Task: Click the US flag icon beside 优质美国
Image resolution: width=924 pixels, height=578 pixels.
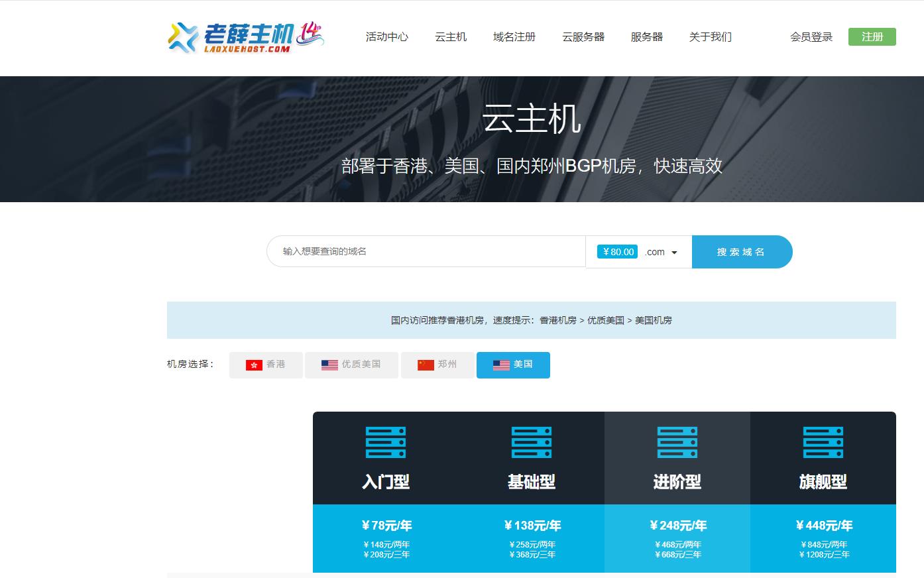Action: pyautogui.click(x=329, y=365)
